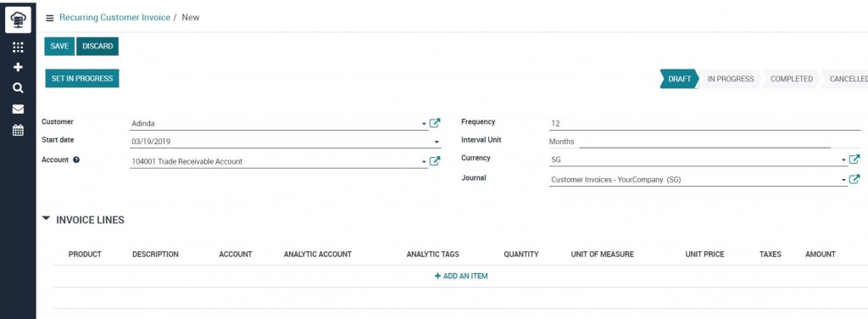Open the Start date picker dropdown
Viewport: 868px width, 319px height.
point(437,142)
